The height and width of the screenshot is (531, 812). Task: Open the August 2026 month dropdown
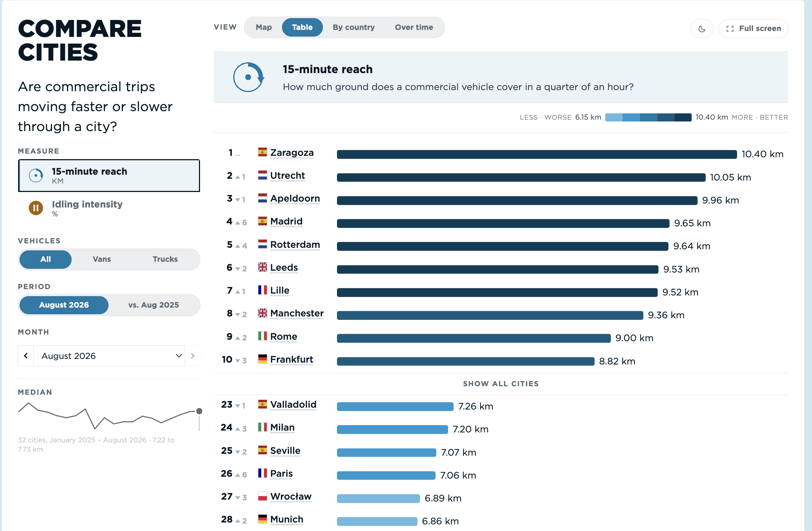pos(109,356)
